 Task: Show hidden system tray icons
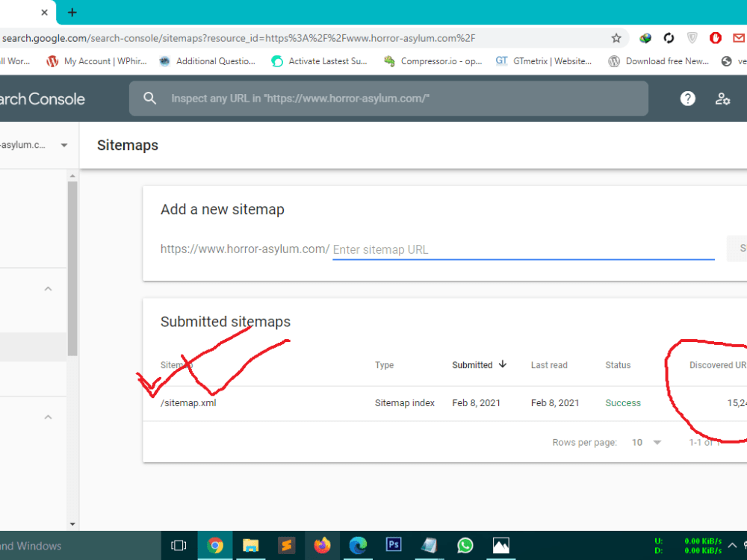point(732,545)
